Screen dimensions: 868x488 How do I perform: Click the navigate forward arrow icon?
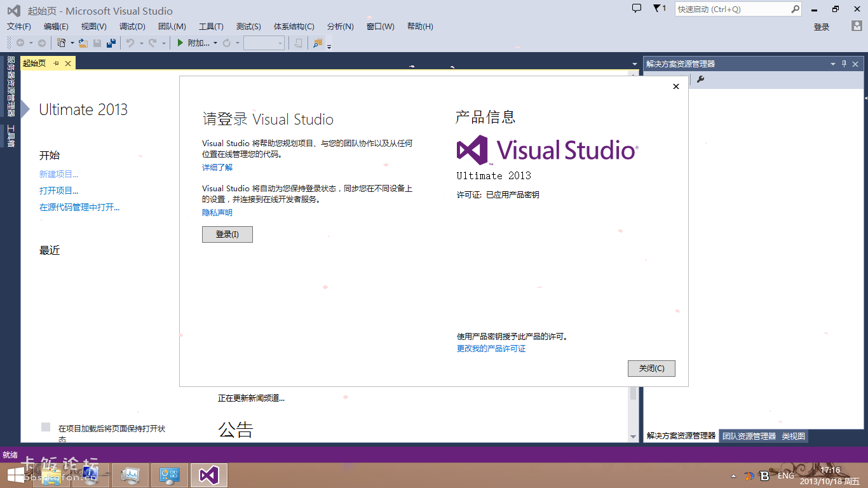click(x=42, y=43)
